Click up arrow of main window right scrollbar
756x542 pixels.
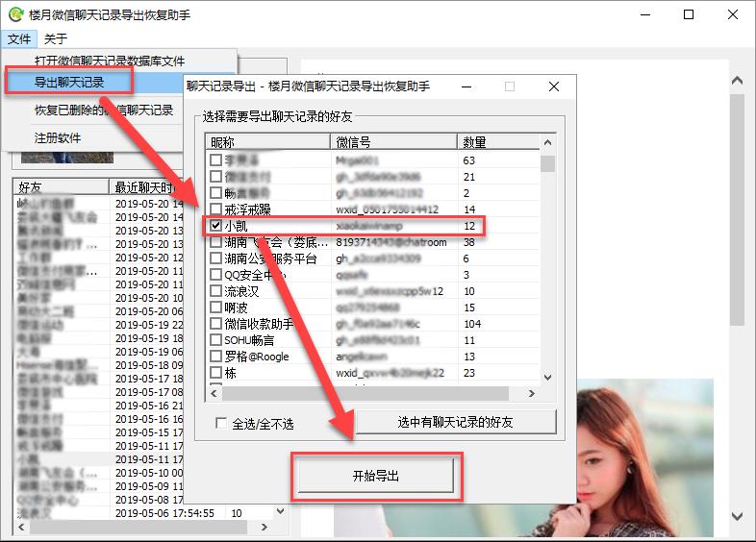737,81
